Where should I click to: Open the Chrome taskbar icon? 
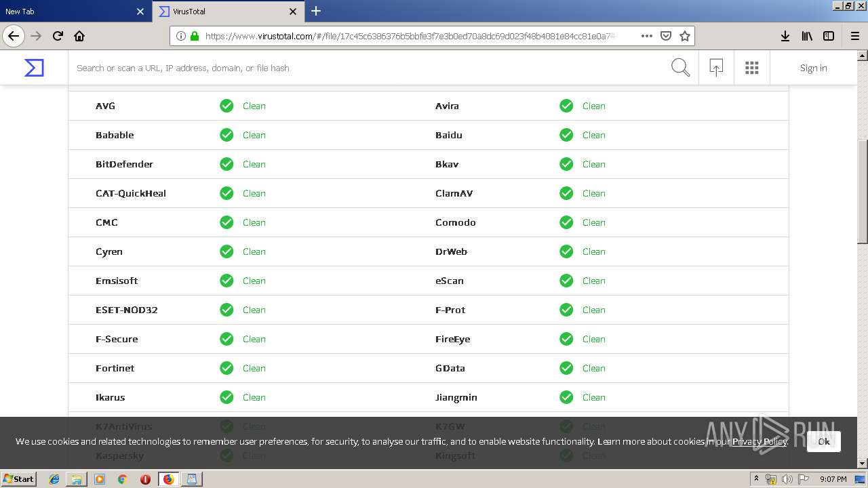point(122,479)
